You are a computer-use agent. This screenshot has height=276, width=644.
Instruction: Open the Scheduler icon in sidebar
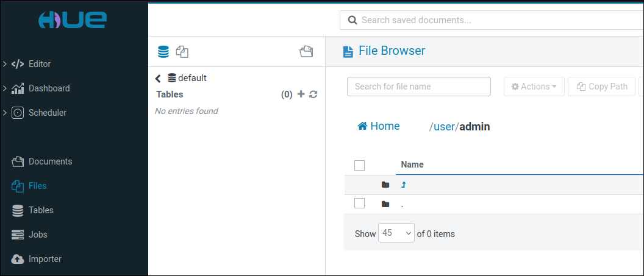point(17,113)
